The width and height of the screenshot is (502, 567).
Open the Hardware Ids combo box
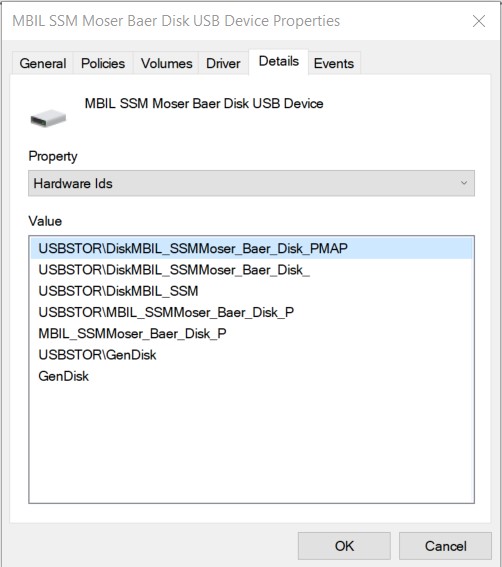(251, 183)
